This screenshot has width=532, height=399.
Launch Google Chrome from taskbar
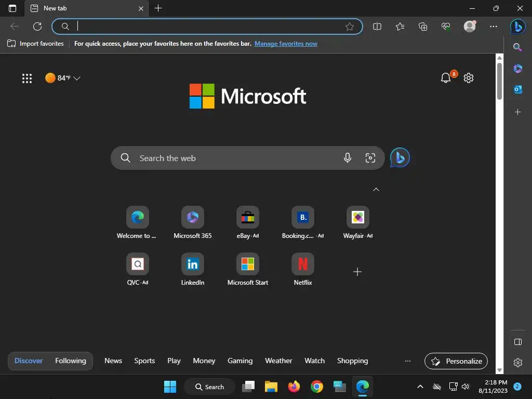tap(316, 387)
